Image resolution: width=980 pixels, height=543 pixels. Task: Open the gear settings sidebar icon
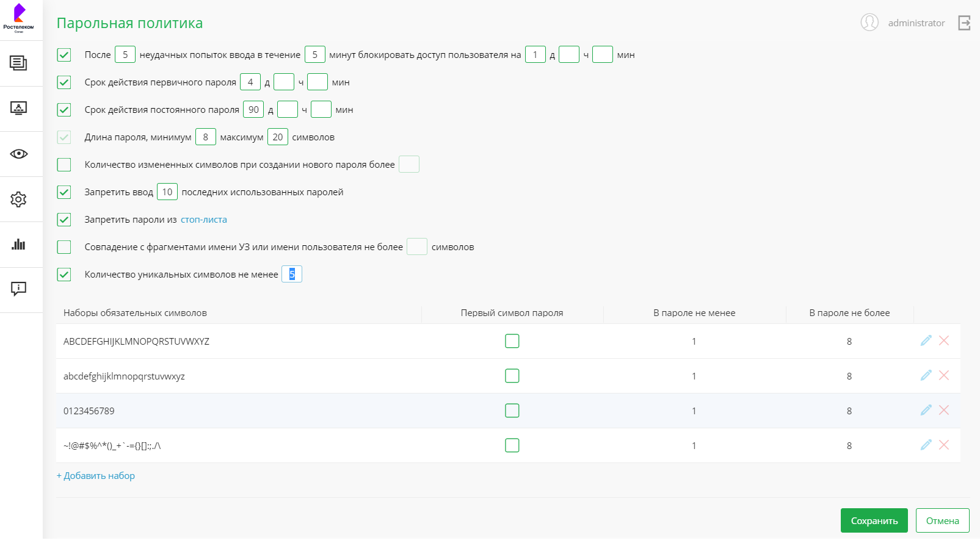pos(18,199)
